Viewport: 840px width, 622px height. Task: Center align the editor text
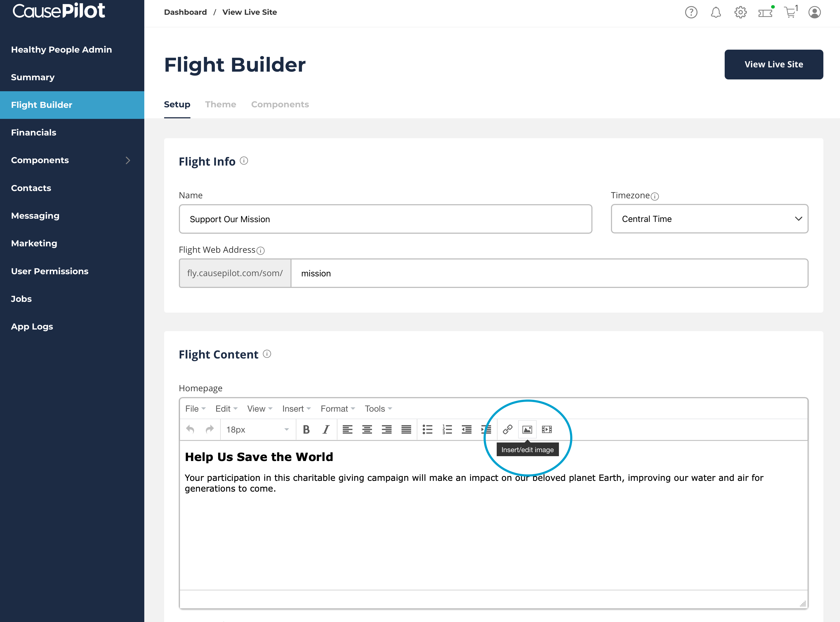tap(367, 429)
